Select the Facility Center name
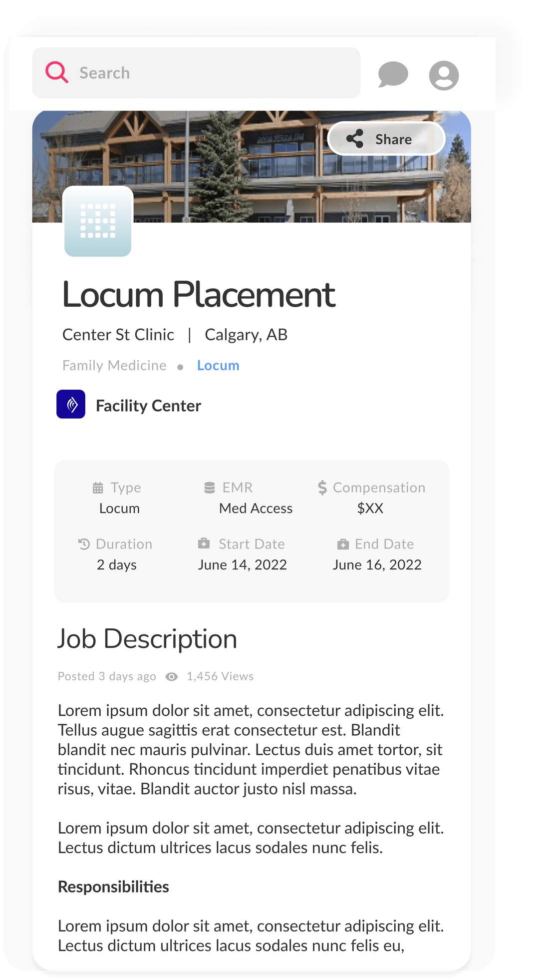Viewport: 539px width, 980px height. 148,406
